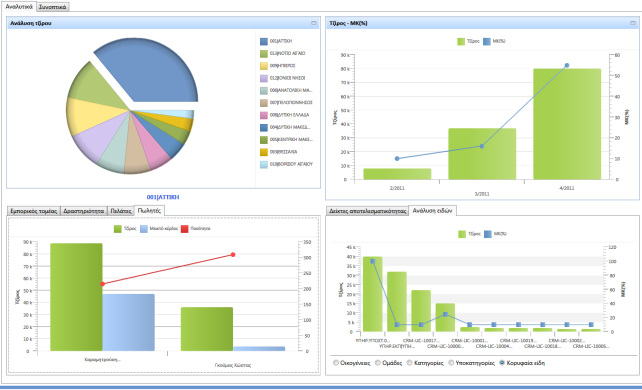The height and width of the screenshot is (390, 642).
Task: Open the Πελάτες tab
Action: (x=121, y=211)
